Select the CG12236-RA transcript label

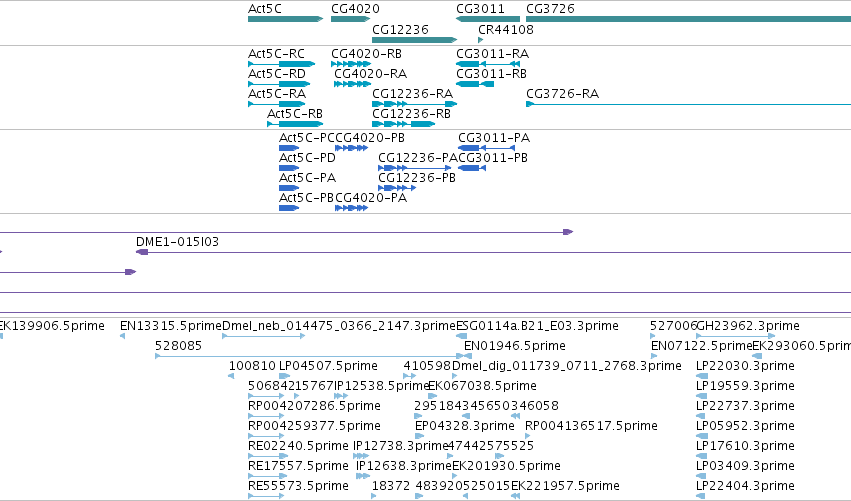(412, 94)
